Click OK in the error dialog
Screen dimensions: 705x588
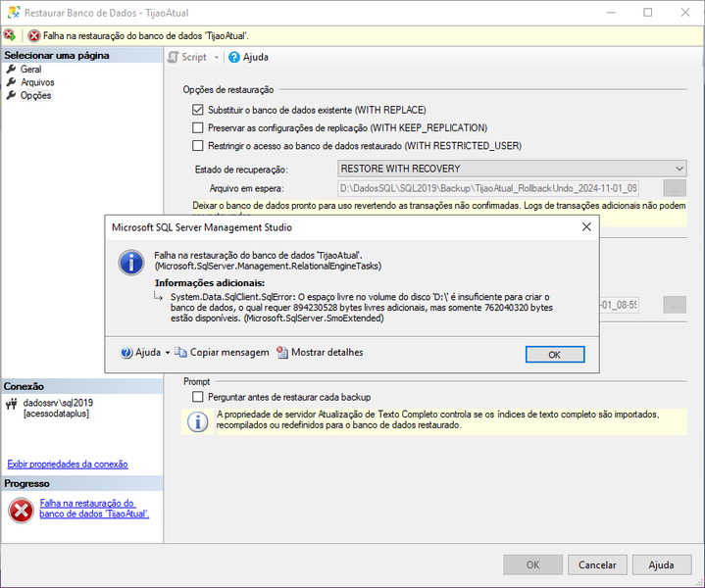click(x=555, y=354)
